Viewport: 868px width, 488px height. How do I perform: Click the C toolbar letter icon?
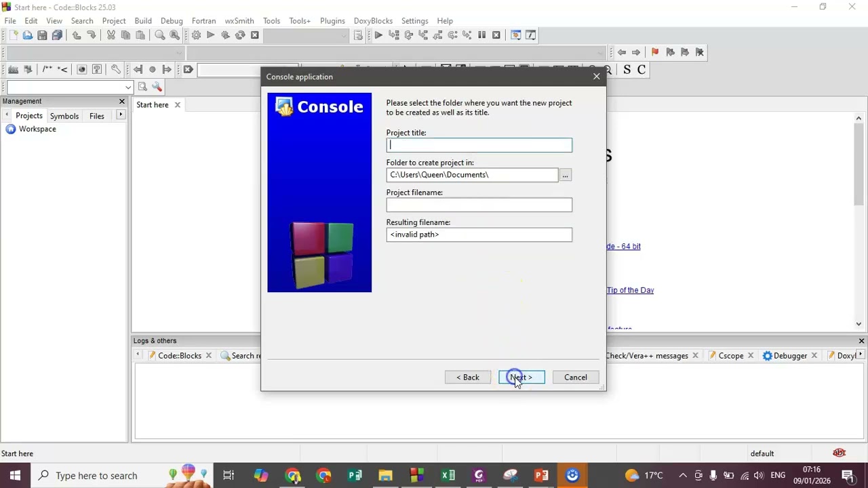pos(641,70)
